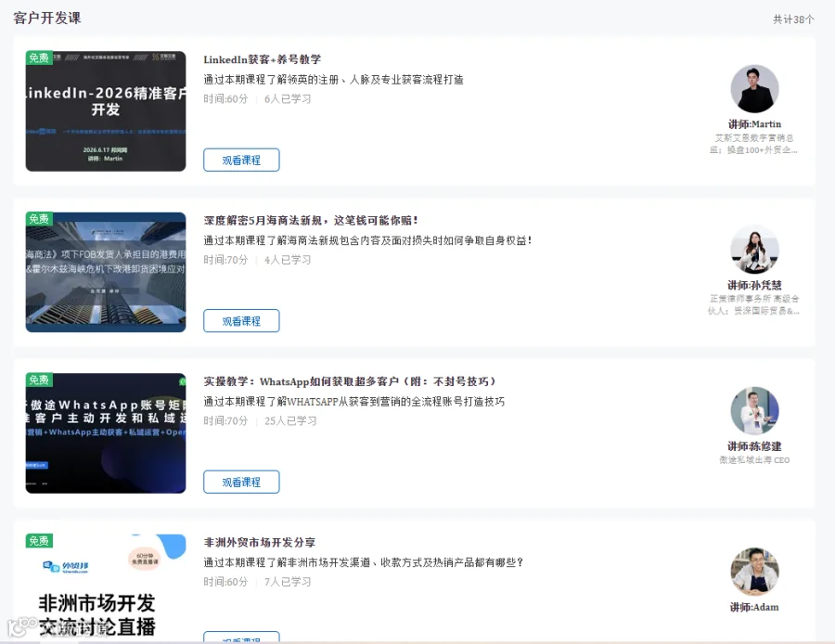Click lecturer 陈修建's avatar photo
This screenshot has height=644, width=835.
tap(754, 411)
